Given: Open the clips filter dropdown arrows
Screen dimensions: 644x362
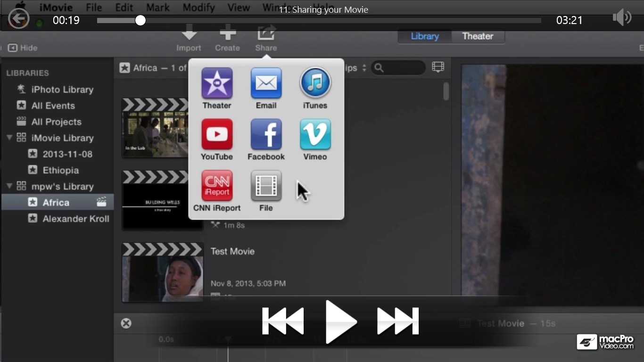Looking at the screenshot, I should click(363, 68).
